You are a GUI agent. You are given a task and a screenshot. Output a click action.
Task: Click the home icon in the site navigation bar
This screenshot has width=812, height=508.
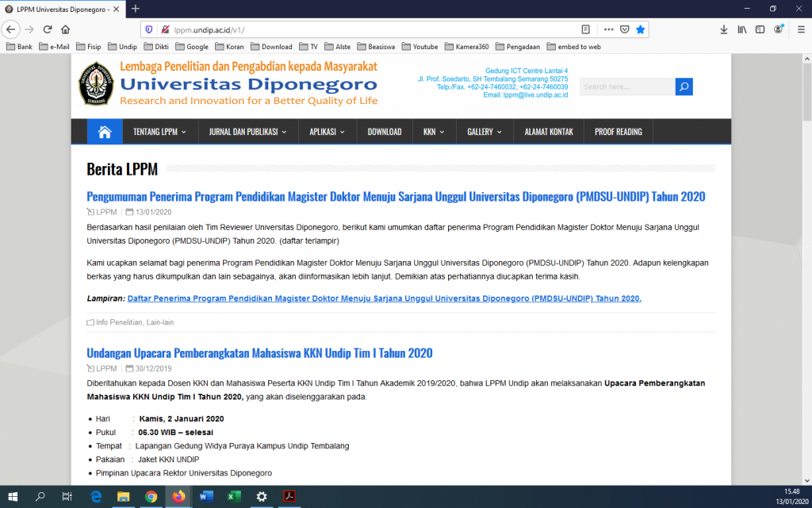[105, 132]
